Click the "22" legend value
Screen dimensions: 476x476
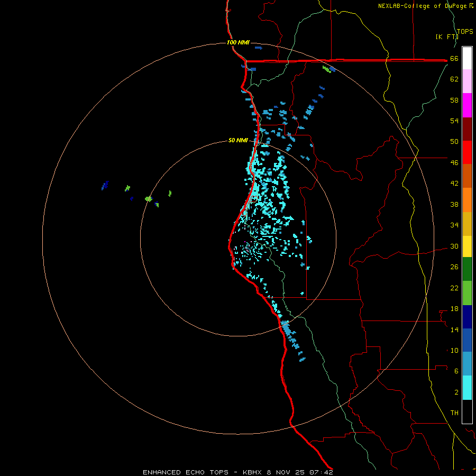click(454, 288)
